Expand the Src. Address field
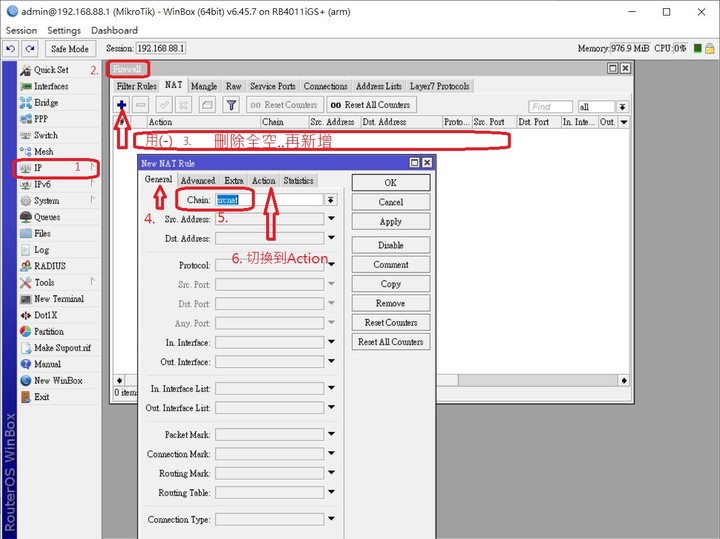Viewport: 720px width, 539px height. pyautogui.click(x=331, y=219)
